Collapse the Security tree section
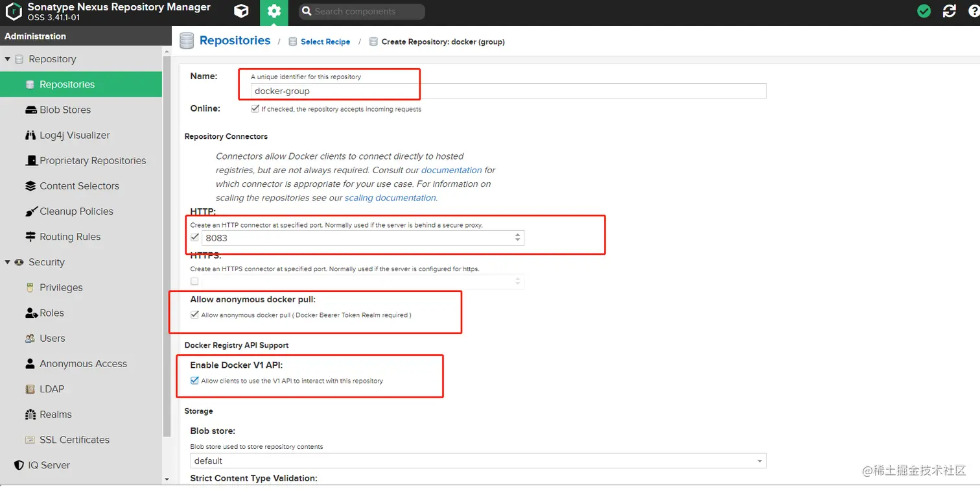The height and width of the screenshot is (491, 980). (x=8, y=262)
